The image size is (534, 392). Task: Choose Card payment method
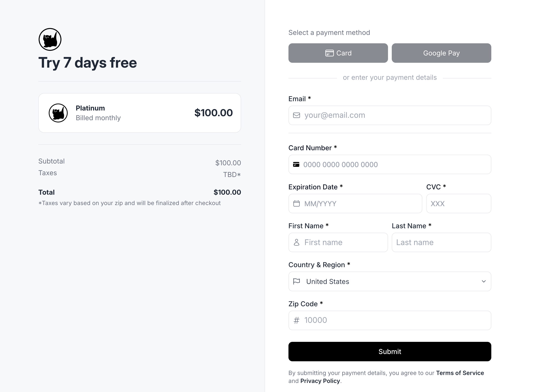pyautogui.click(x=338, y=53)
